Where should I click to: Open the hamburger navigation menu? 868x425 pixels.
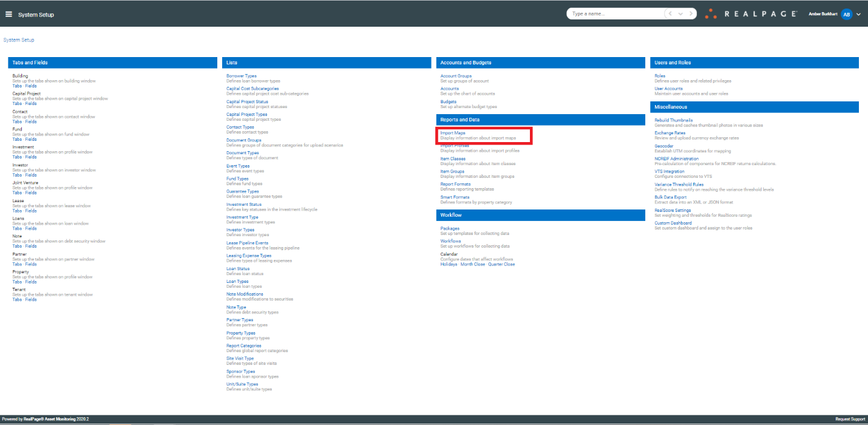(8, 14)
